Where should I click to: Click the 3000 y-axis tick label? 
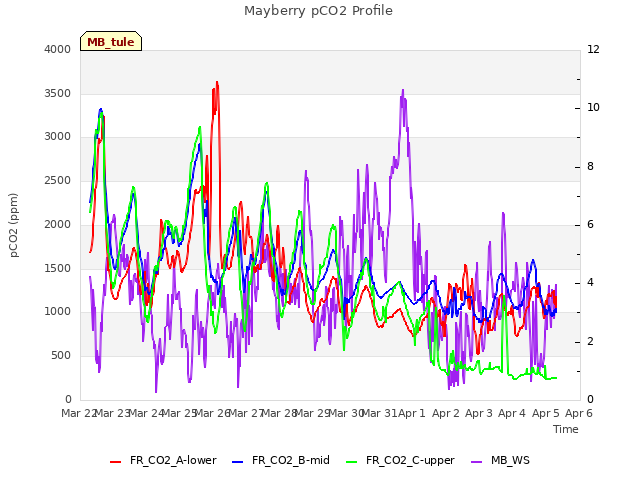tap(58, 136)
